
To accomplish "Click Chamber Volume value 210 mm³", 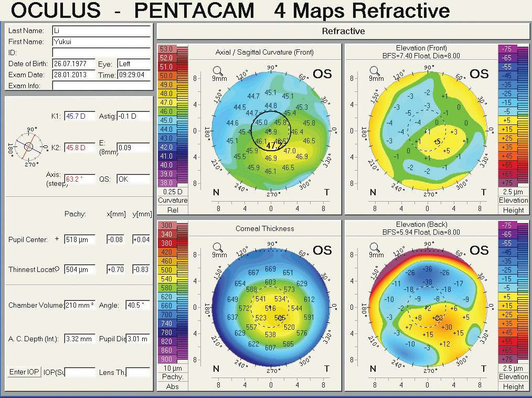I will click(80, 305).
